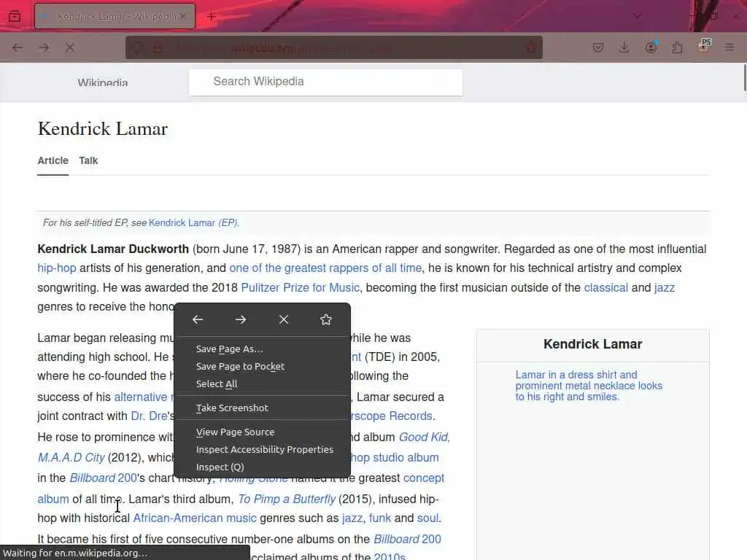Open the Good Kid, link
Image resolution: width=747 pixels, height=560 pixels.
pyautogui.click(x=424, y=437)
